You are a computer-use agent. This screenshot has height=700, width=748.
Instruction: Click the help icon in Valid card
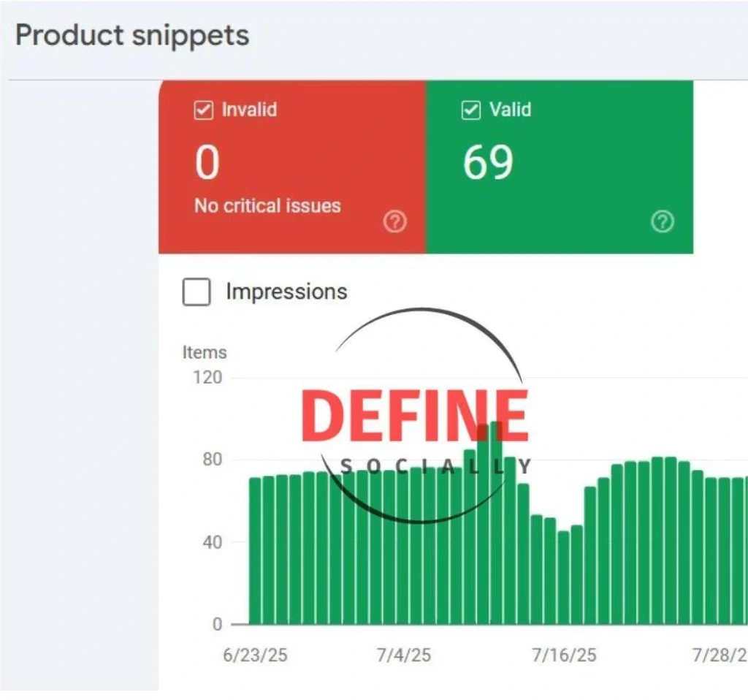[x=662, y=222]
